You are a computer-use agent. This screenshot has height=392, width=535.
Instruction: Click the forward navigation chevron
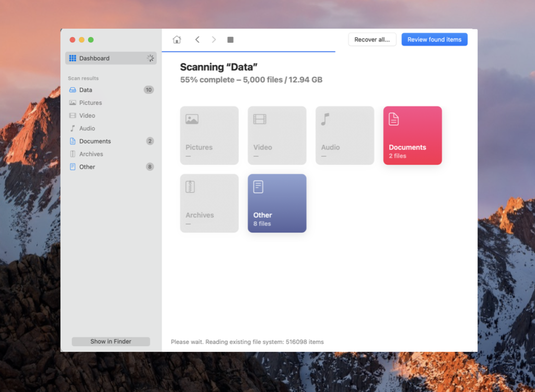214,39
